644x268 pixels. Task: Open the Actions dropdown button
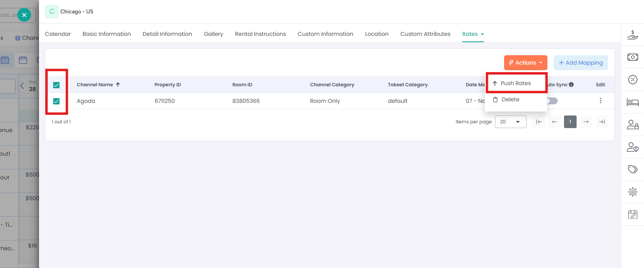coord(525,63)
